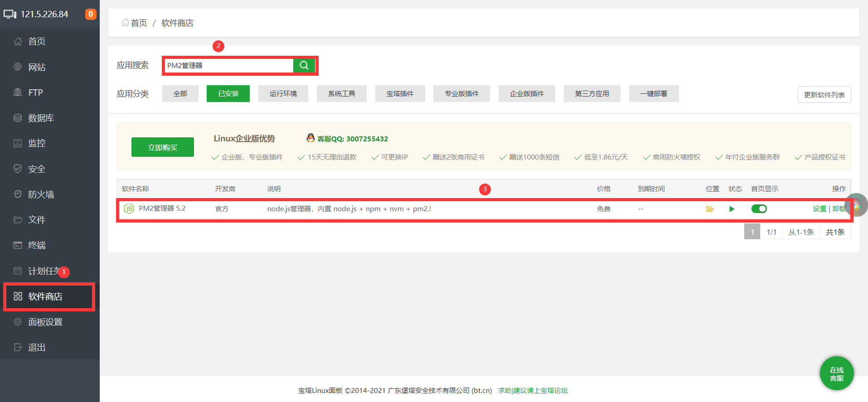This screenshot has height=402, width=868.
Task: Select the 企业版插件 category tab
Action: (x=527, y=93)
